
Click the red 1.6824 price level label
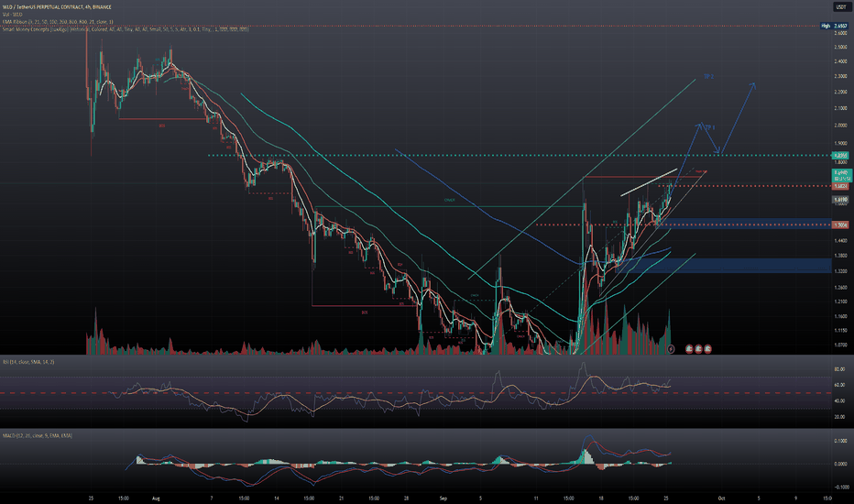pyautogui.click(x=840, y=186)
